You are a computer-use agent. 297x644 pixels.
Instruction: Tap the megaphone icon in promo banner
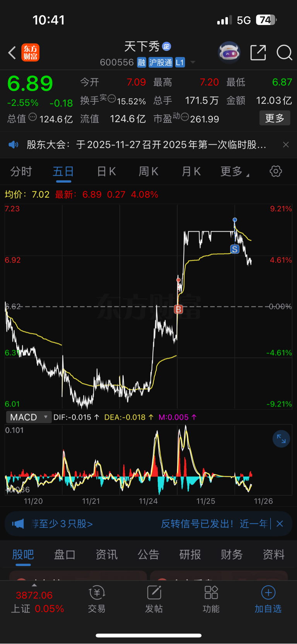[18, 524]
